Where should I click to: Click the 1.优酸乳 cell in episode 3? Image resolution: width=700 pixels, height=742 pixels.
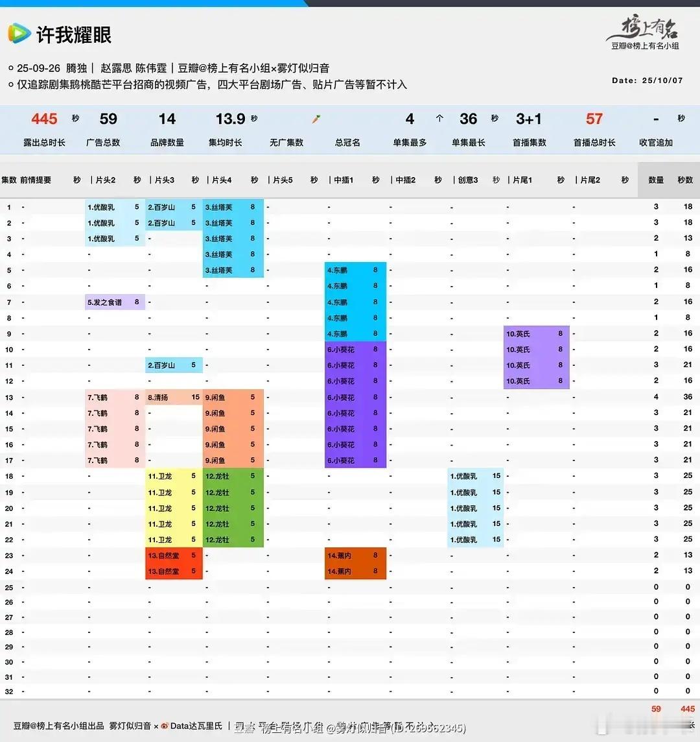pyautogui.click(x=115, y=239)
